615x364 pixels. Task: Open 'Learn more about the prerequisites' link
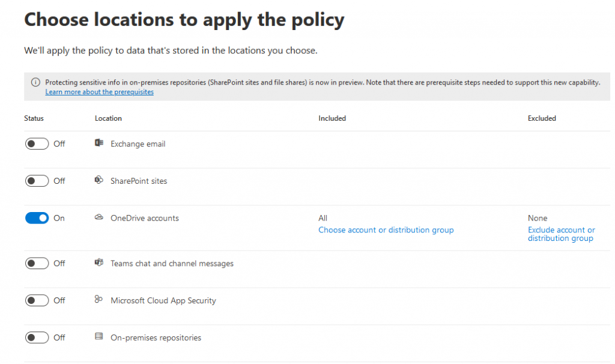pyautogui.click(x=99, y=92)
